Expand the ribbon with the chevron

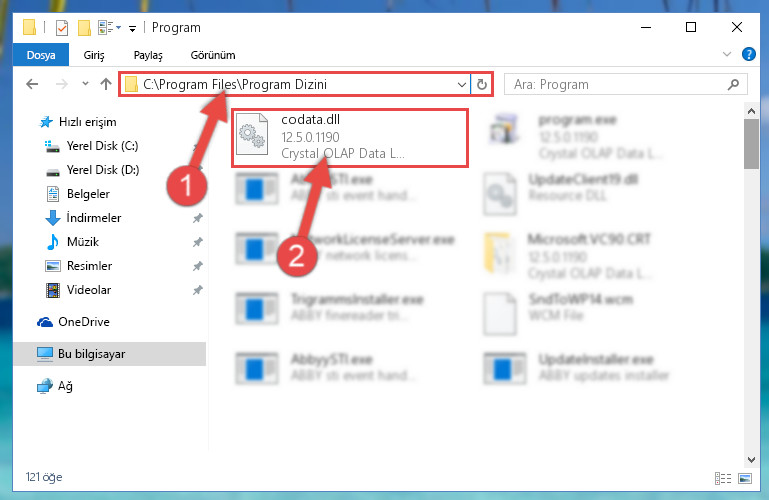pos(727,54)
